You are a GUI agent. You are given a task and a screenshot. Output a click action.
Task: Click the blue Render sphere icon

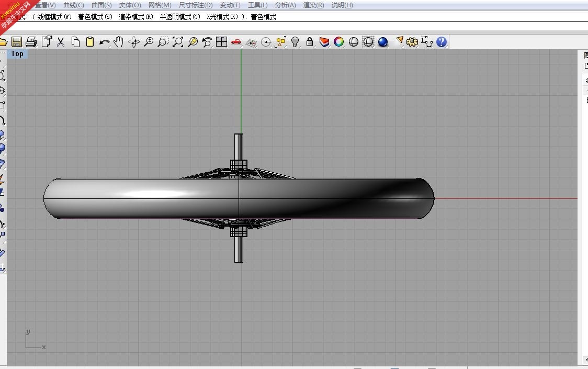point(383,42)
